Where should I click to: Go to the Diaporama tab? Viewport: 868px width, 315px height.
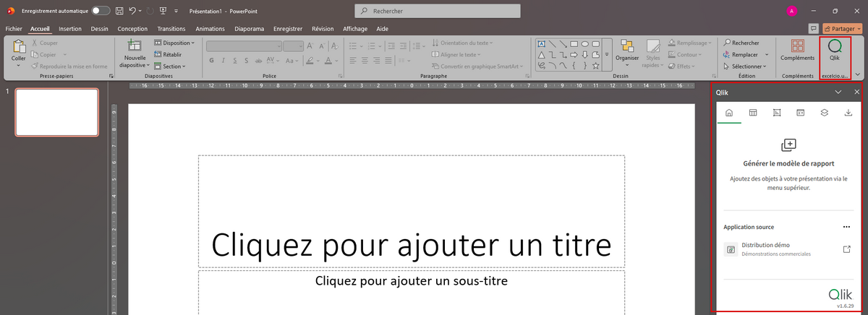(x=249, y=29)
